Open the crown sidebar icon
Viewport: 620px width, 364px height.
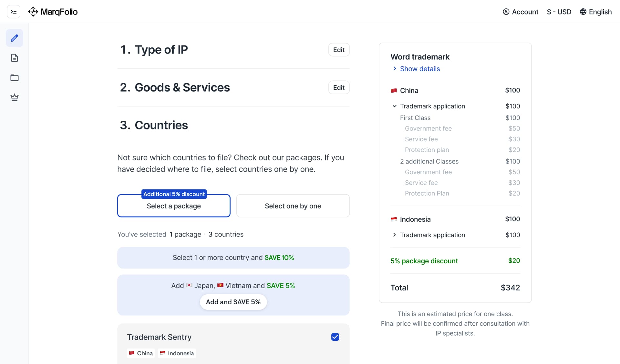point(15,97)
